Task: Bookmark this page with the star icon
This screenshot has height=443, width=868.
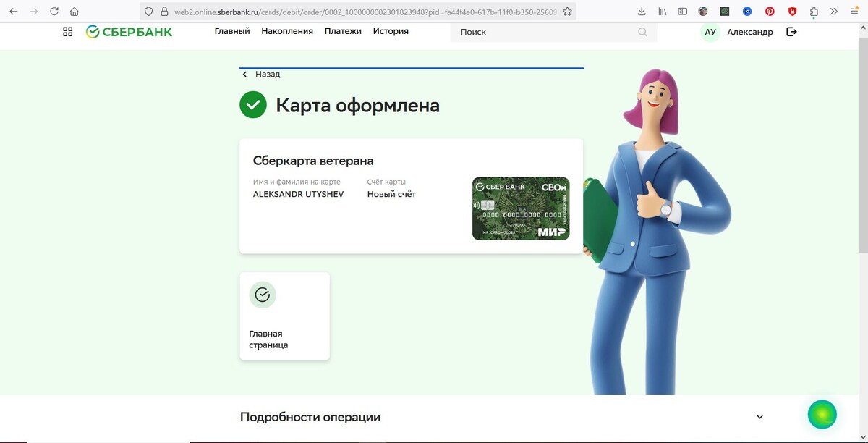Action: 567,12
